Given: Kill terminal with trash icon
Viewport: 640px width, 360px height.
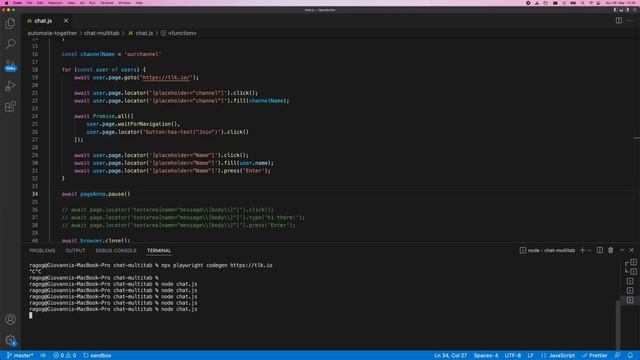Looking at the screenshot, I should point(611,250).
